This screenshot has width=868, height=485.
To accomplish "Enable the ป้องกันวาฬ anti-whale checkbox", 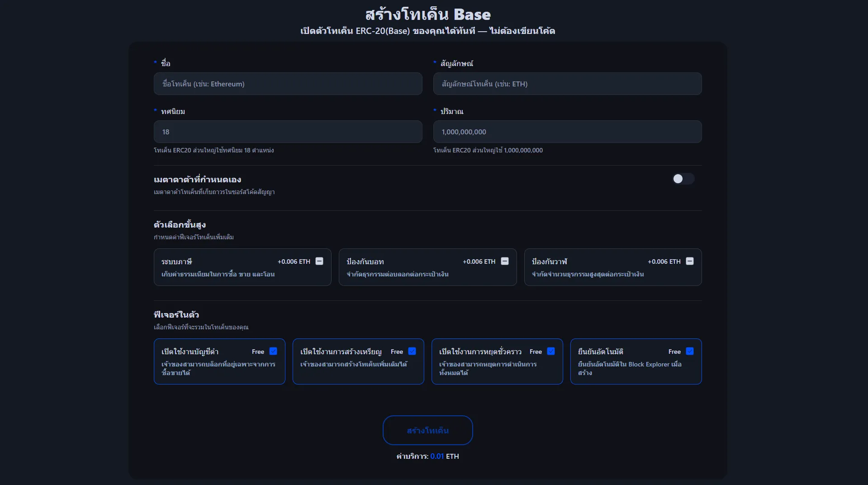I will click(x=690, y=261).
